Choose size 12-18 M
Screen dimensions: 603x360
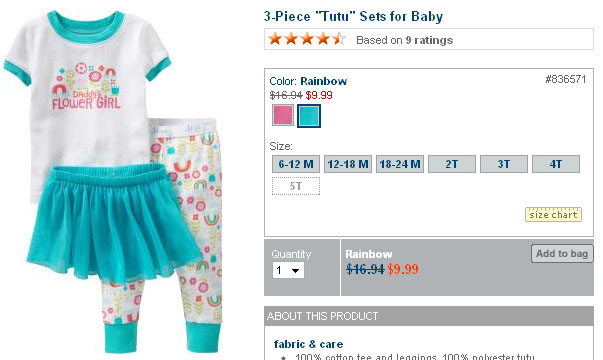click(348, 164)
